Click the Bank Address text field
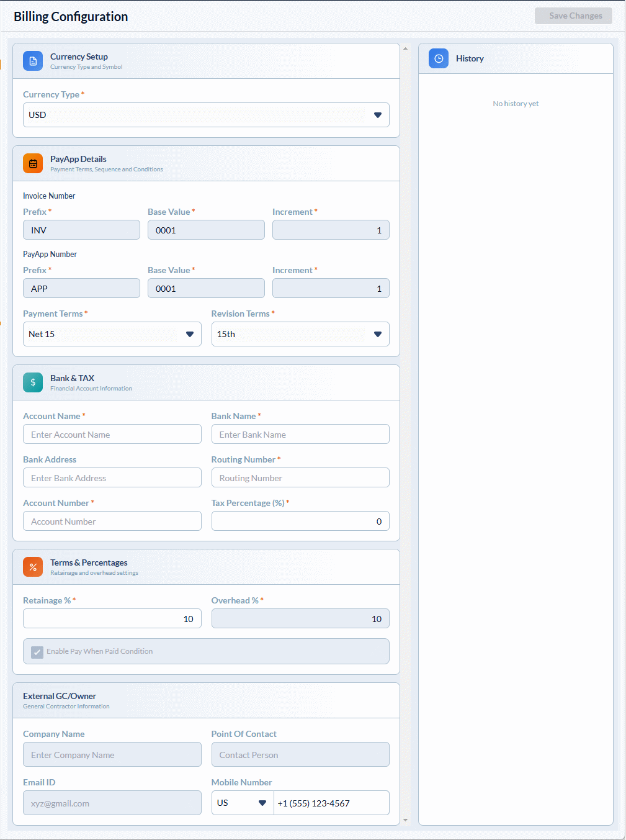 tap(112, 478)
